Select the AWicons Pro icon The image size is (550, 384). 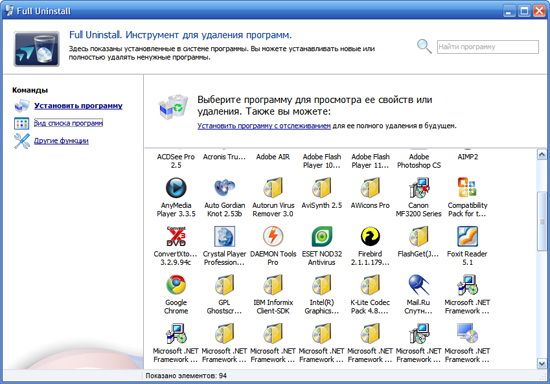[370, 188]
